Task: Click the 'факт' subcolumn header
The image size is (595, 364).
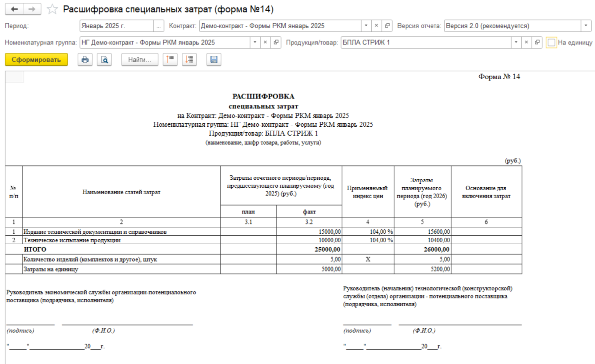Action: pos(309,212)
